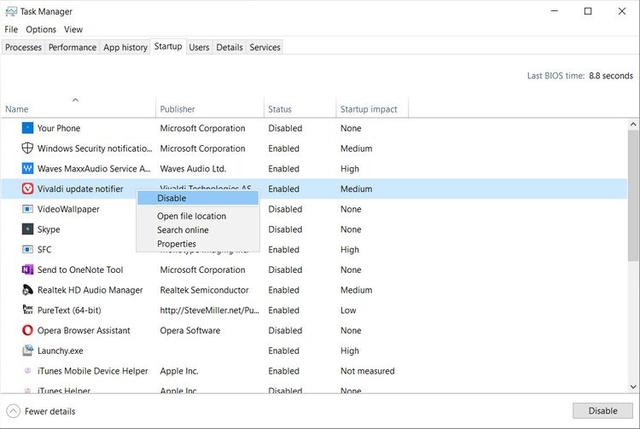640x429 pixels.
Task: Click the VideoWallpaper icon
Action: (x=27, y=209)
